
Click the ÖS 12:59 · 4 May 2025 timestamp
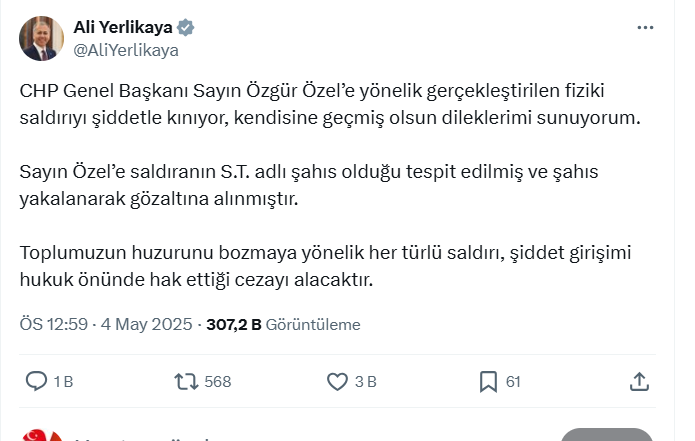106,325
